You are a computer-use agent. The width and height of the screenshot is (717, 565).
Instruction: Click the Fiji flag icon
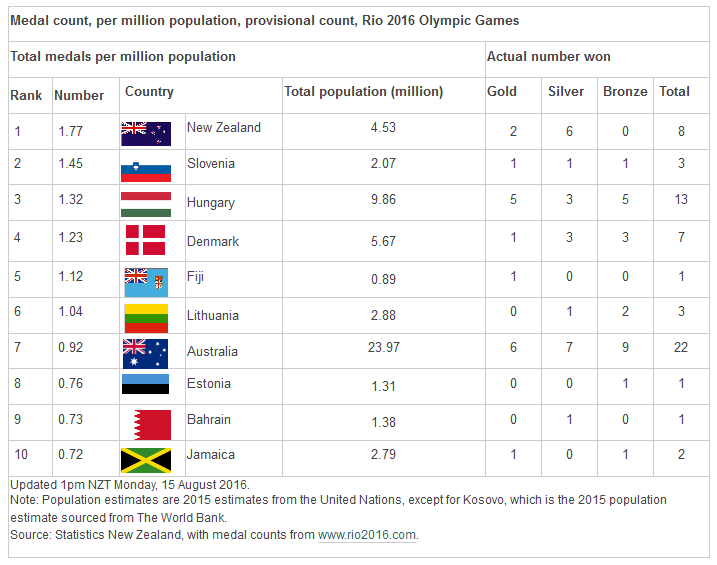tap(146, 282)
